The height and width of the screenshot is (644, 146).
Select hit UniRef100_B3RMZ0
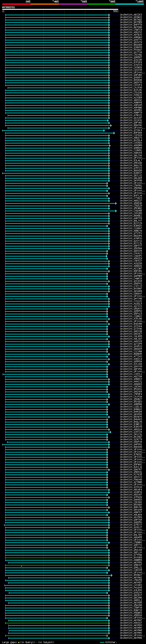[x=131, y=226]
